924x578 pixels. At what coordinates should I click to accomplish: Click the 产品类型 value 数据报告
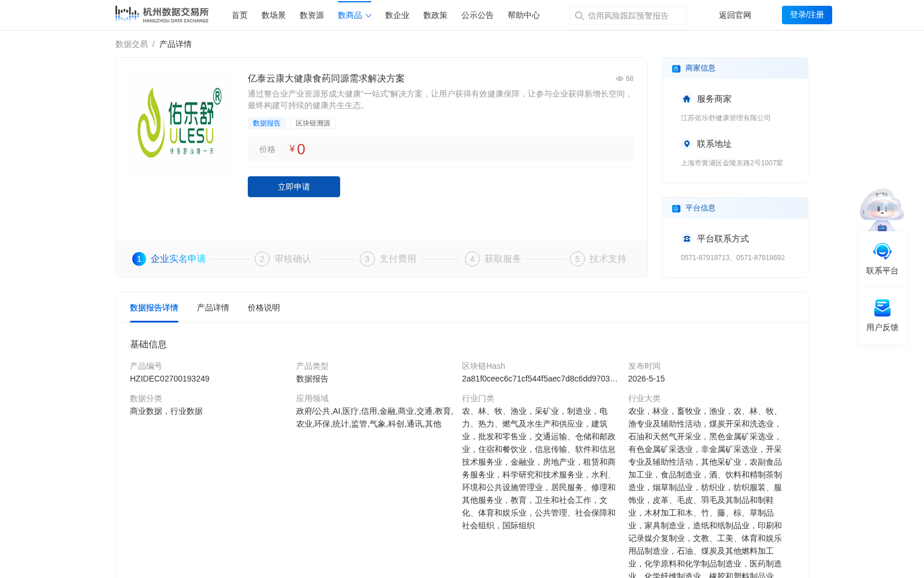312,379
